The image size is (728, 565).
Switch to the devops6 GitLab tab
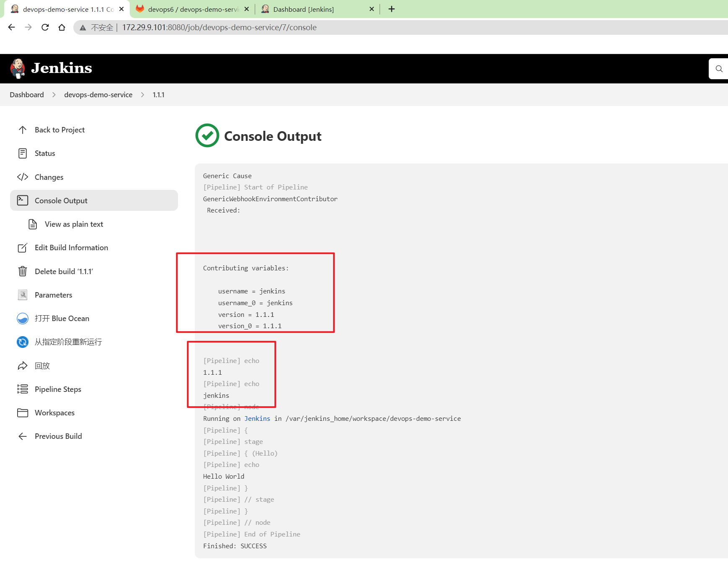tap(193, 9)
